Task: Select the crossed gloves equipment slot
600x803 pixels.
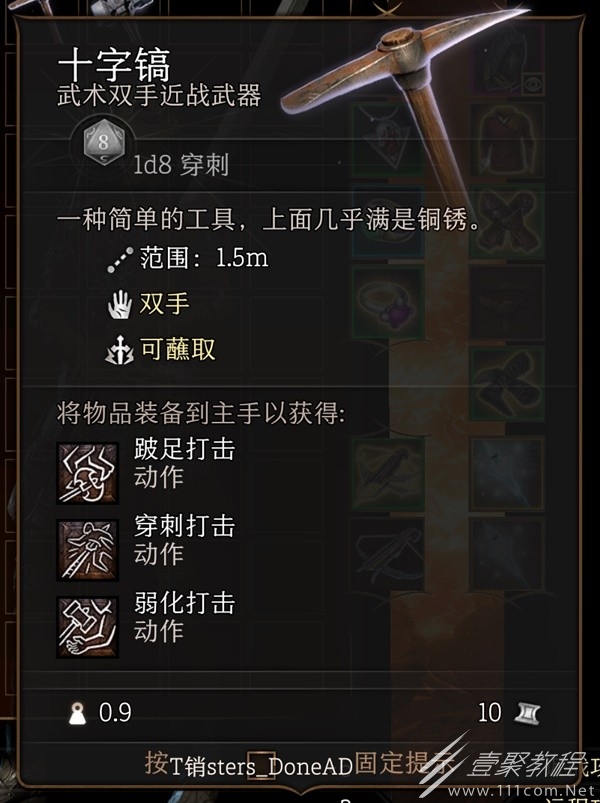Action: click(x=507, y=221)
